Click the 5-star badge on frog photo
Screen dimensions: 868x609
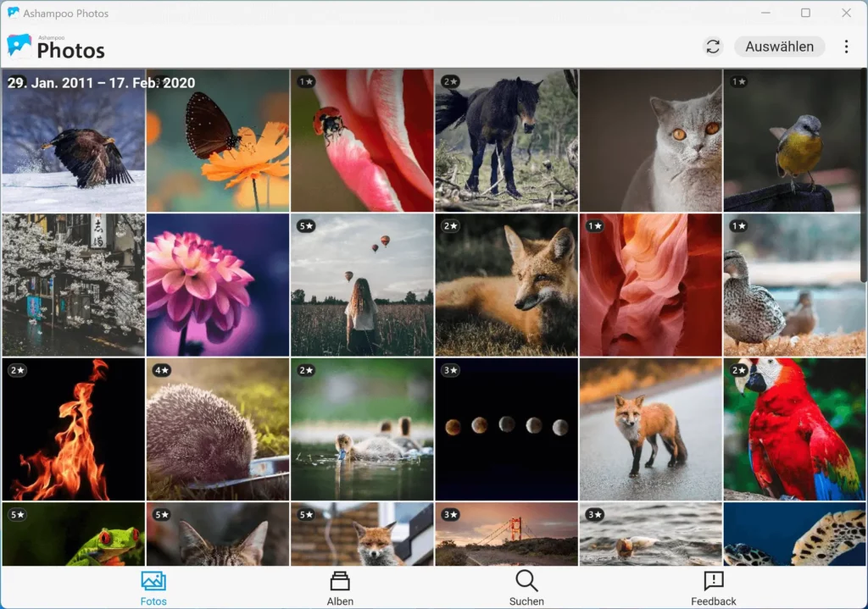point(17,514)
